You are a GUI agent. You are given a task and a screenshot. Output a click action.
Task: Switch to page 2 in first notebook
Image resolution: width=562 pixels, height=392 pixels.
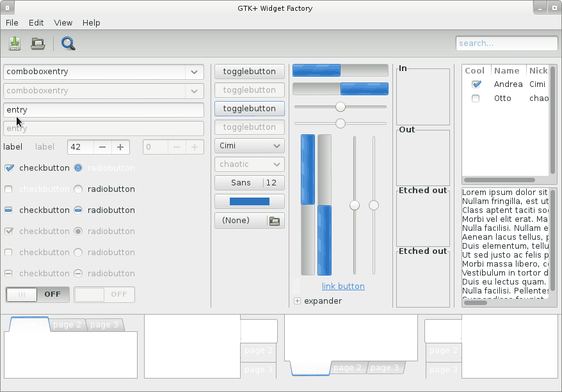(67, 325)
